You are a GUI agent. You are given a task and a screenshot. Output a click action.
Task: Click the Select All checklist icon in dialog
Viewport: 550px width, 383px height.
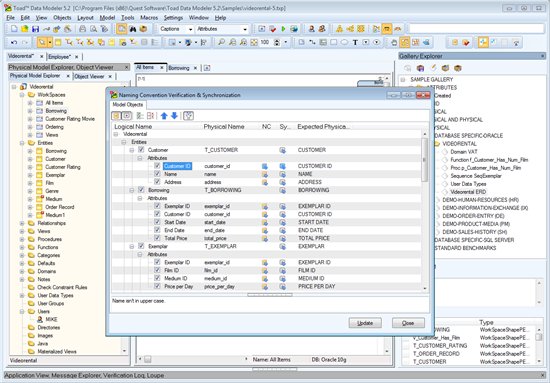[x=140, y=116]
